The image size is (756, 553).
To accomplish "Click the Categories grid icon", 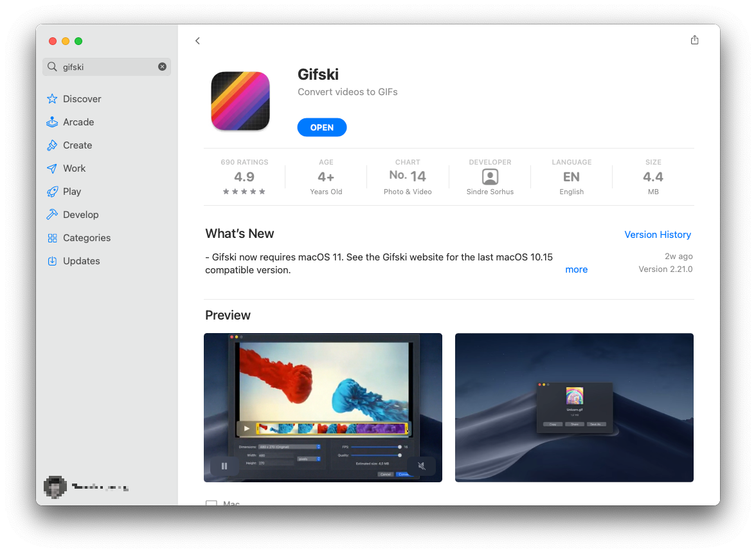I will coord(52,238).
